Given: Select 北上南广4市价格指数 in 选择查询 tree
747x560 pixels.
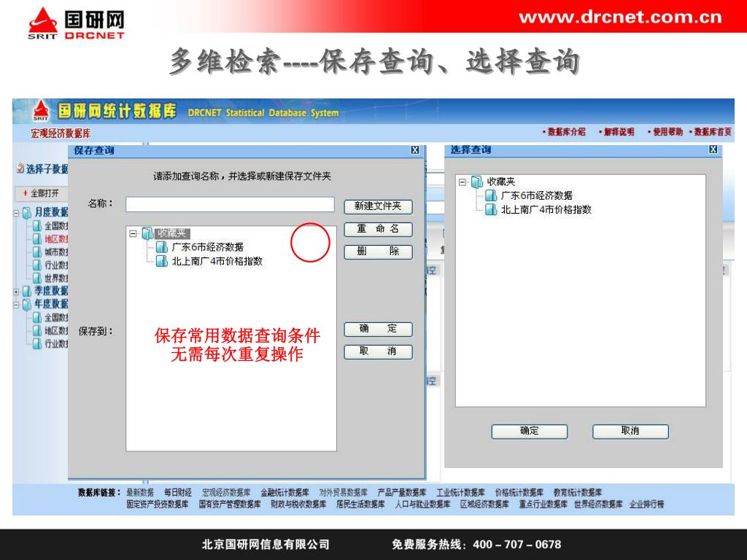Looking at the screenshot, I should [546, 209].
